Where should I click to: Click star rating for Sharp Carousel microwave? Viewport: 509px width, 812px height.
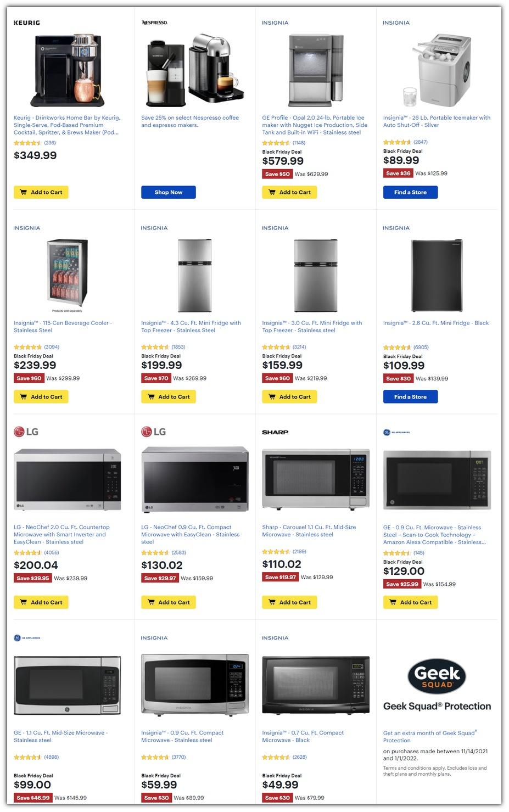tap(276, 552)
